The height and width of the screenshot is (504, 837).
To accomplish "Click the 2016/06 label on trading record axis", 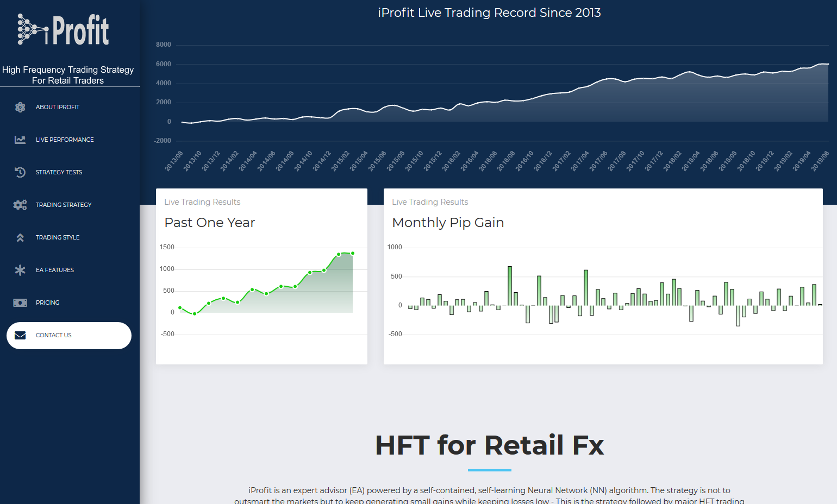I will coord(488,161).
